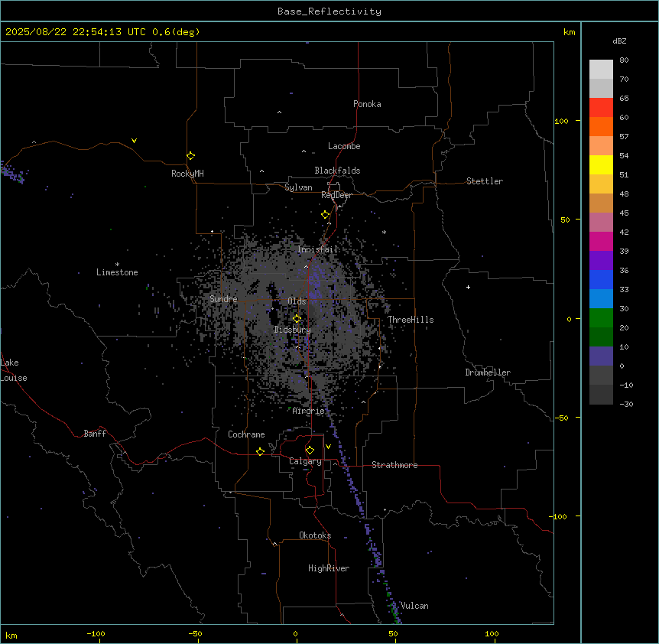The height and width of the screenshot is (644, 659).
Task: Click the Vulcan label
Action: point(415,606)
